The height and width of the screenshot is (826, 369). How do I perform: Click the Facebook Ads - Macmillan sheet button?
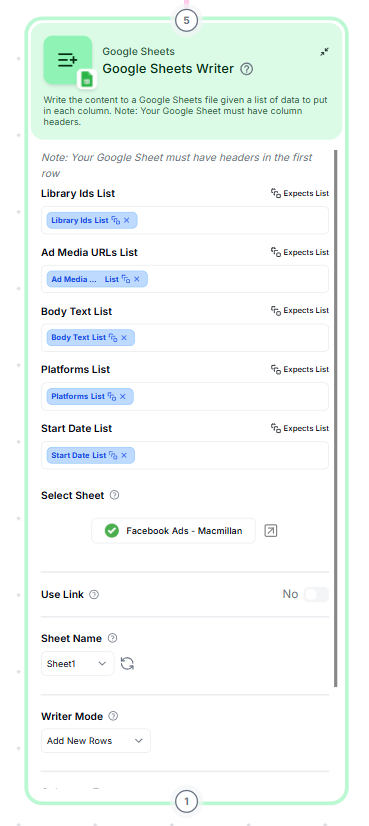click(x=173, y=530)
